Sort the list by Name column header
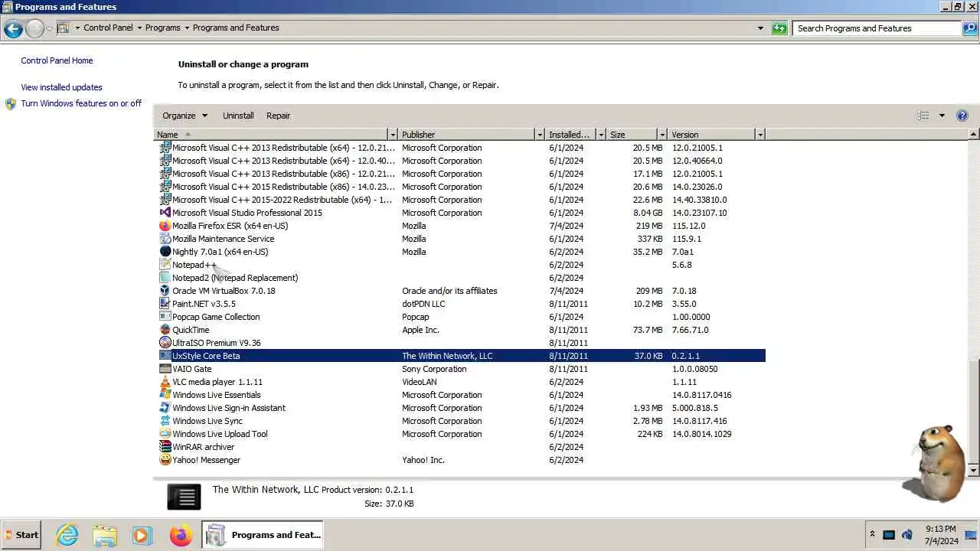 [x=271, y=135]
